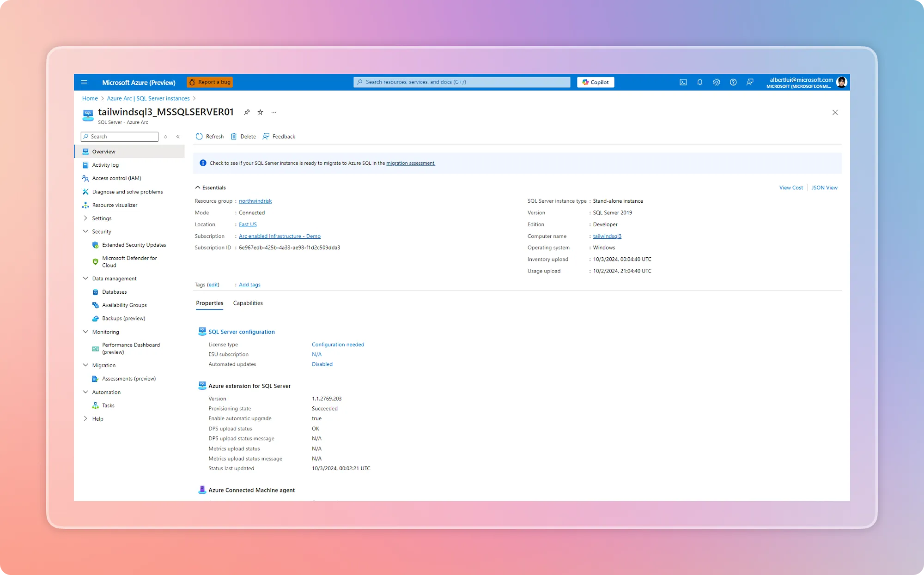Open the Cloud Shell icon
This screenshot has height=575, width=924.
(683, 82)
